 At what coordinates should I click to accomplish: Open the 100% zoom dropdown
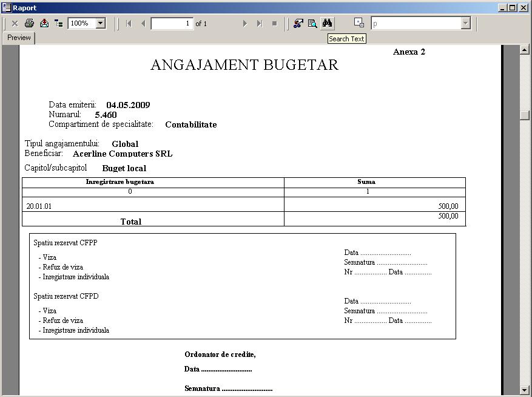[100, 23]
